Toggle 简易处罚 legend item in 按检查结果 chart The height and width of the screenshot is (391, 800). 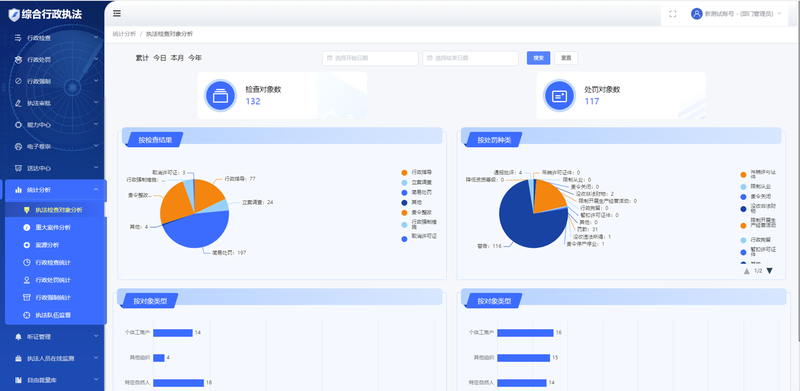point(416,192)
